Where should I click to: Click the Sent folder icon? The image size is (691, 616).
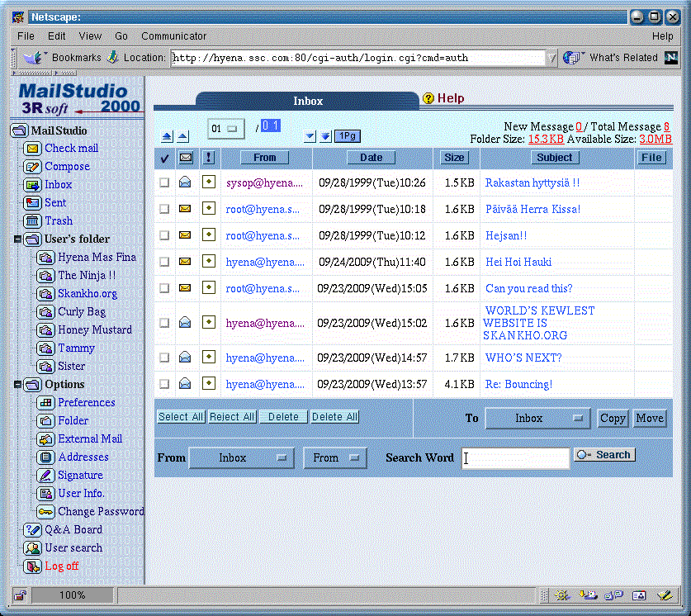(32, 203)
